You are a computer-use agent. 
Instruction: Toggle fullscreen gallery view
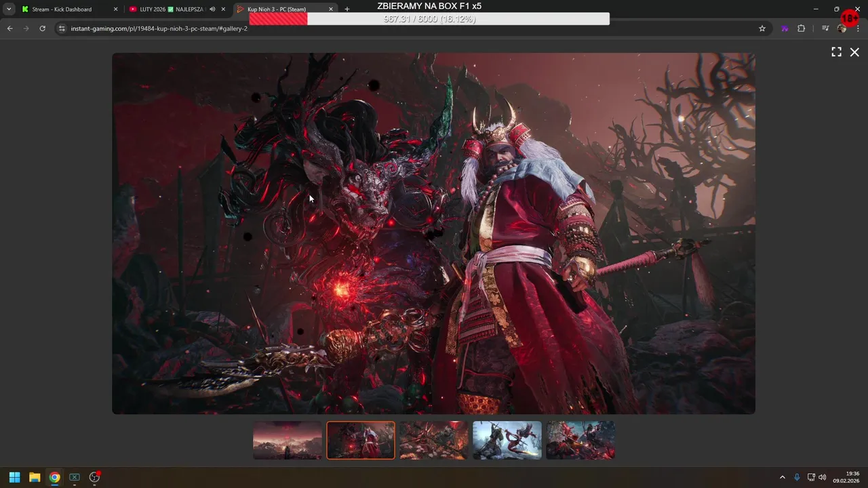pyautogui.click(x=837, y=52)
